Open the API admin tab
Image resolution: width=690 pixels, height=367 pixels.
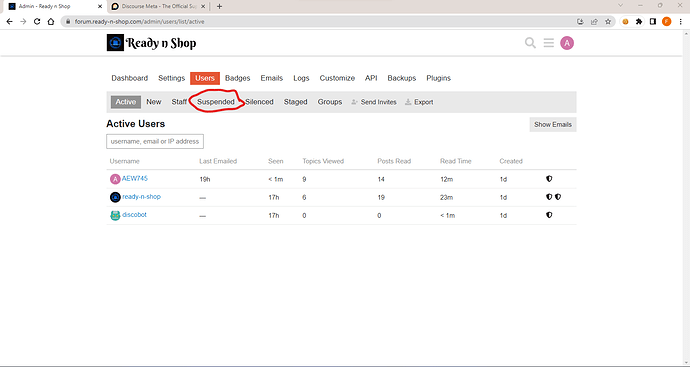tap(371, 78)
